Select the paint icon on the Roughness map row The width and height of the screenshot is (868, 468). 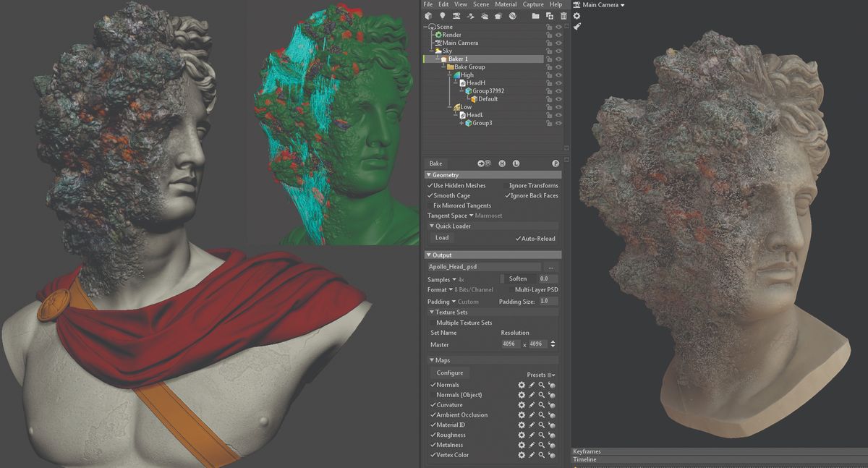point(532,435)
